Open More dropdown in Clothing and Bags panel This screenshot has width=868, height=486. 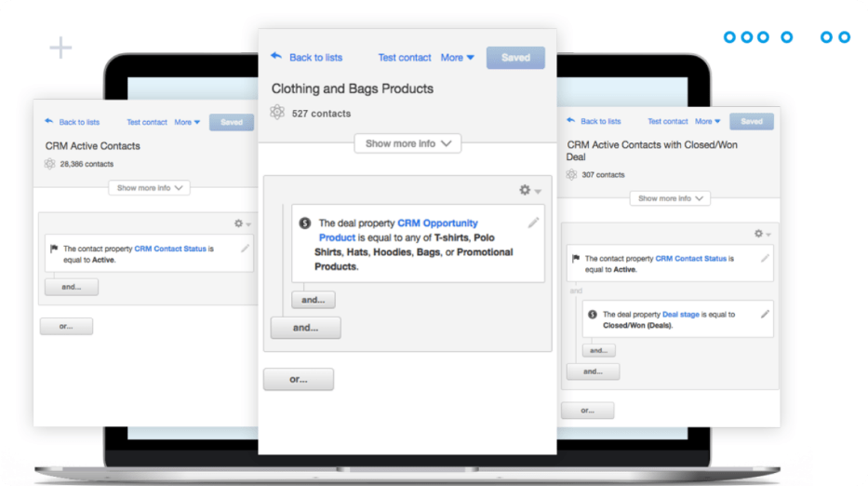pos(457,57)
